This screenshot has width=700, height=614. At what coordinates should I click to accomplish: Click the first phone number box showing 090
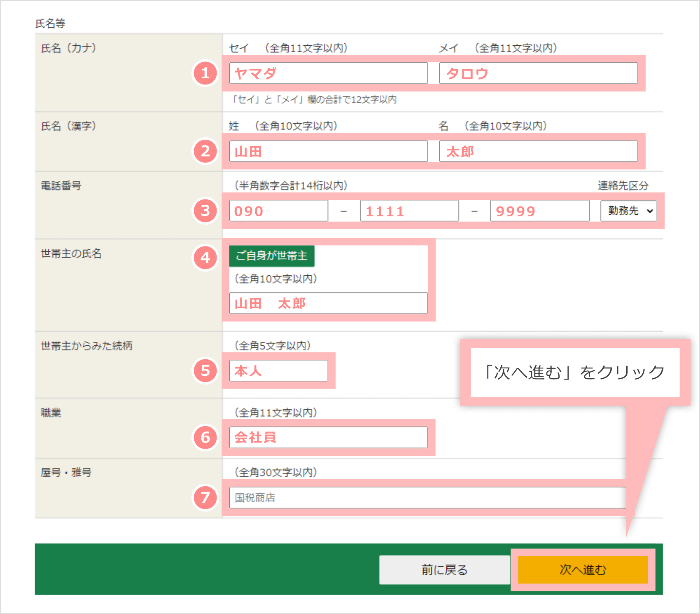point(278,211)
